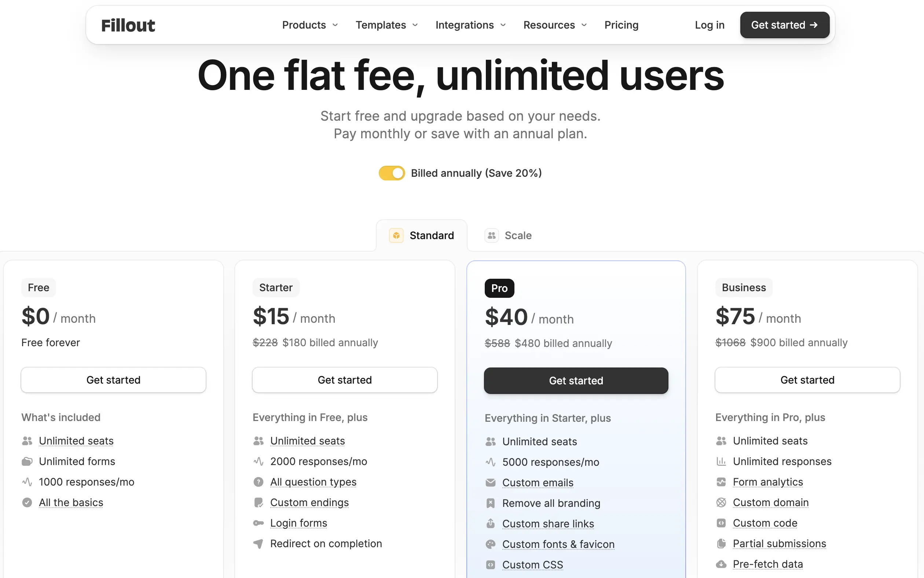Viewport: 924px width, 578px height.
Task: Open the Templates dropdown
Action: (x=387, y=25)
